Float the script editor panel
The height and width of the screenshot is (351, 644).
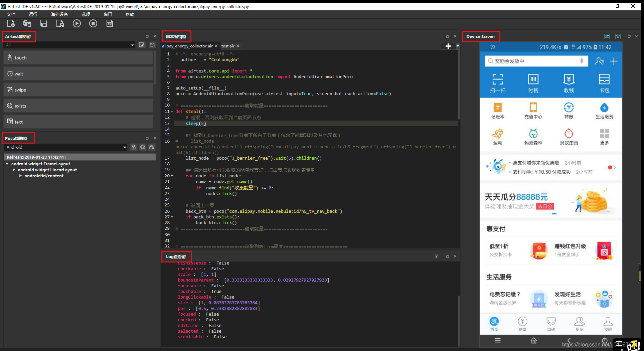pyautogui.click(x=448, y=36)
